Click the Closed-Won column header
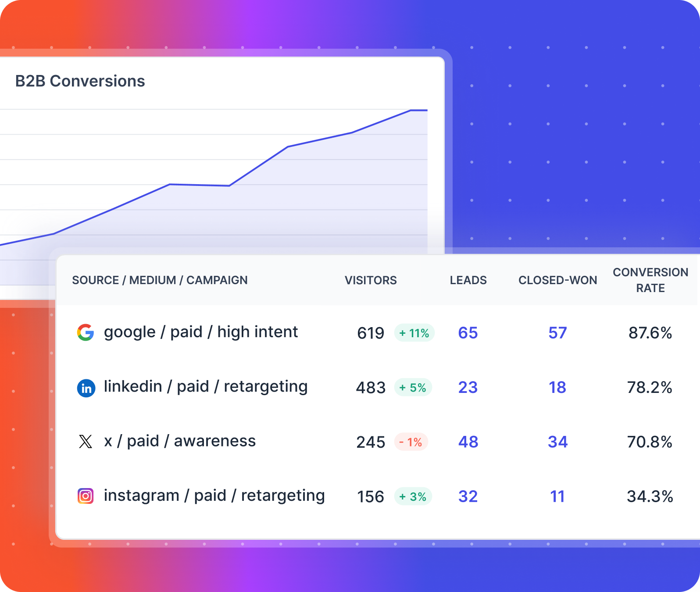The width and height of the screenshot is (700, 592). tap(557, 280)
